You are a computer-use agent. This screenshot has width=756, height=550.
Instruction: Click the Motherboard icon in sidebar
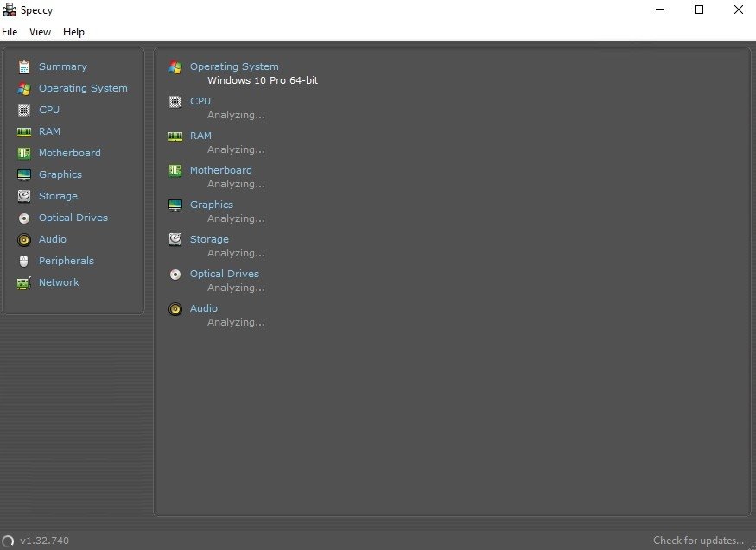pos(23,153)
